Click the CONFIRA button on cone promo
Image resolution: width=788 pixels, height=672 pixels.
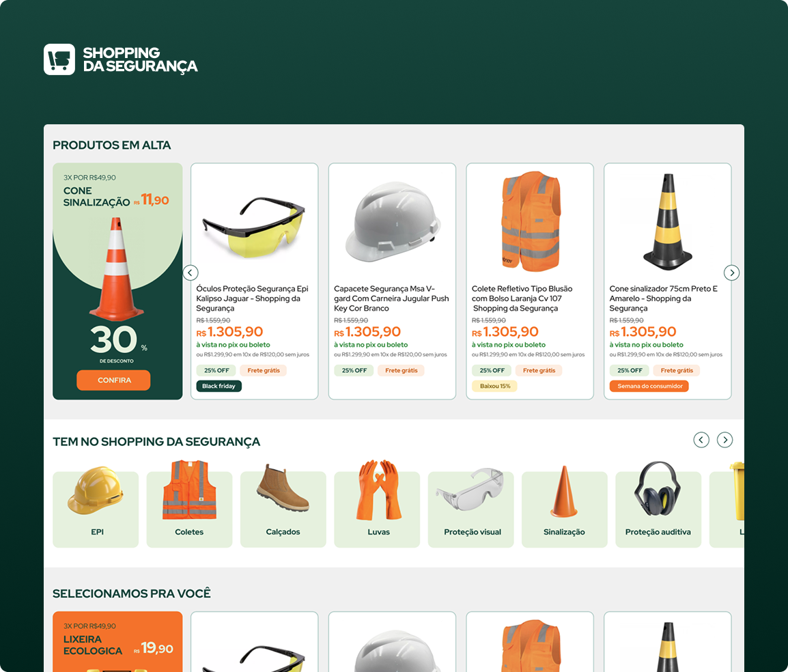point(113,380)
